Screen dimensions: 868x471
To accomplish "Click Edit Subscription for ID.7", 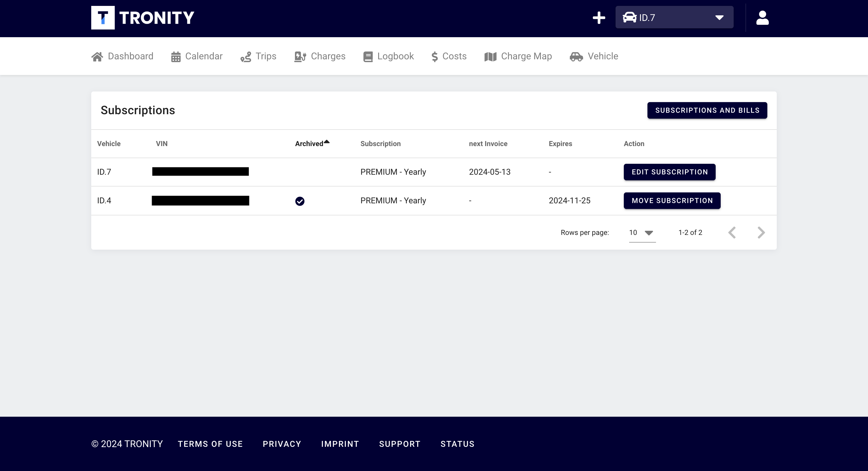I will point(670,172).
